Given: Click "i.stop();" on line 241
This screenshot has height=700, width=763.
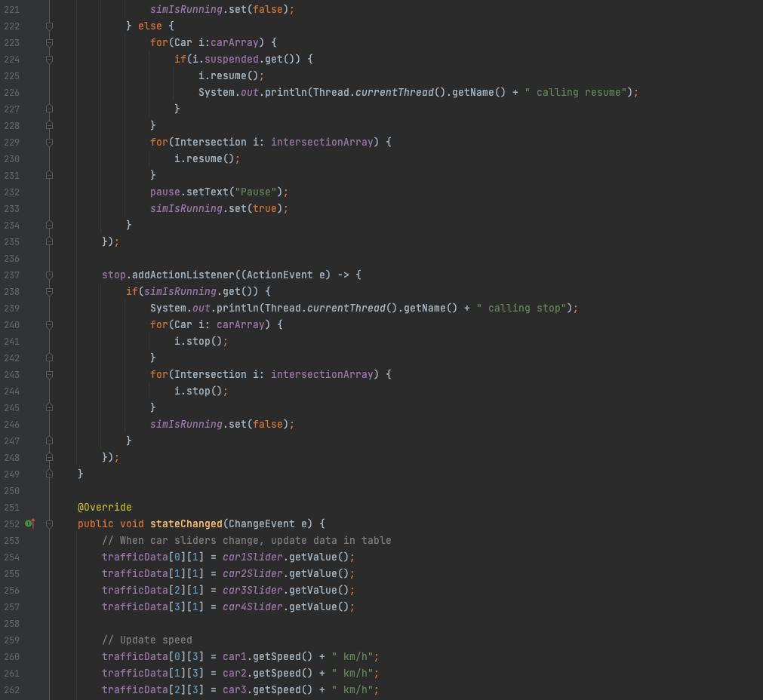Looking at the screenshot, I should 201,342.
